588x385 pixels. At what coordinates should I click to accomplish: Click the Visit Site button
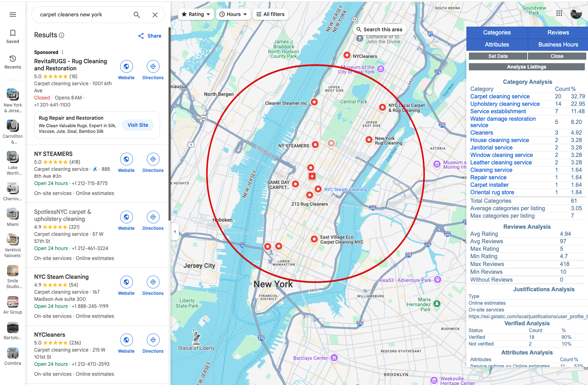[138, 125]
